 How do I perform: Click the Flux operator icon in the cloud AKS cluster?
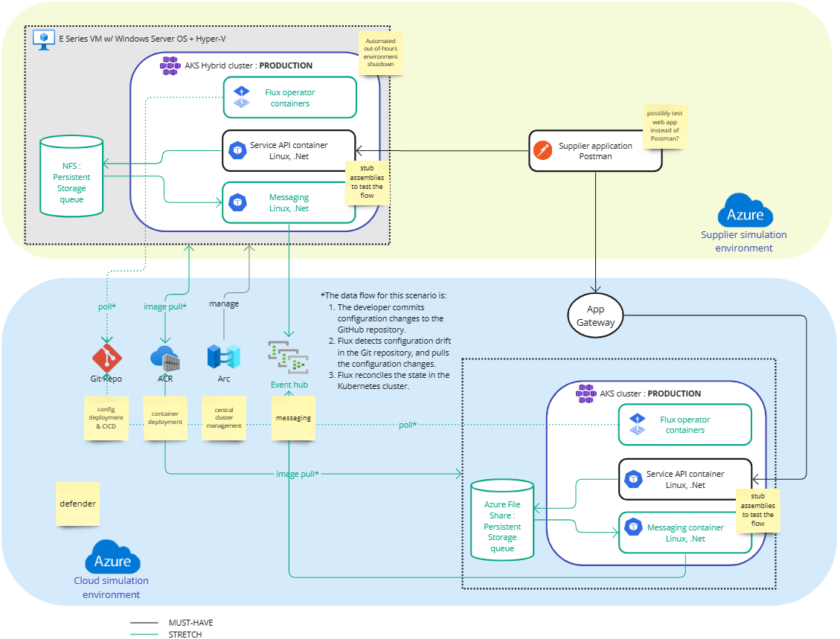point(637,423)
